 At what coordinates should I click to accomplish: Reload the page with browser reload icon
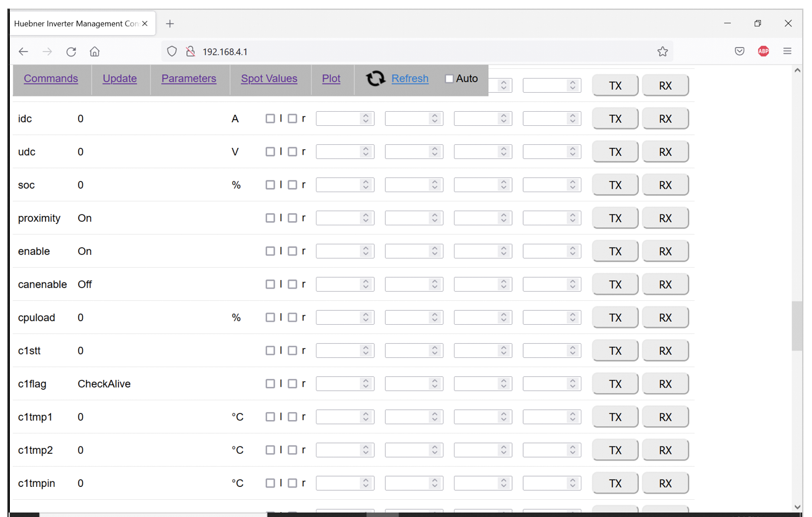pyautogui.click(x=71, y=52)
